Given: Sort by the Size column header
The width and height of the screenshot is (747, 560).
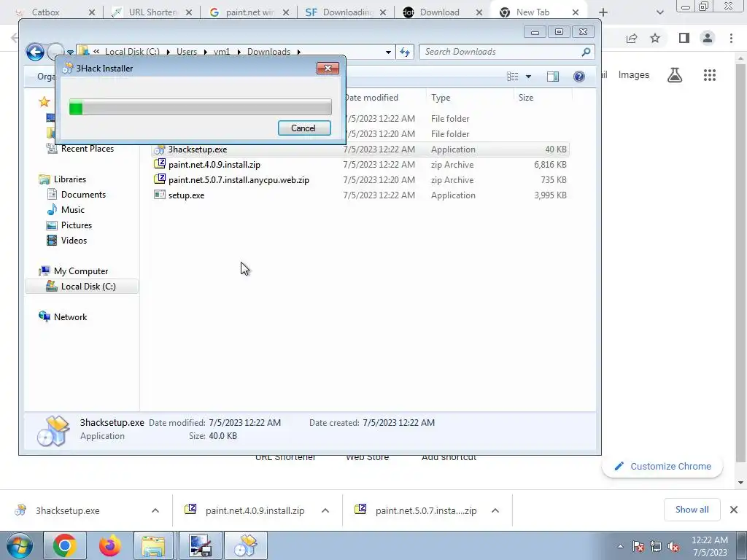Looking at the screenshot, I should click(526, 98).
